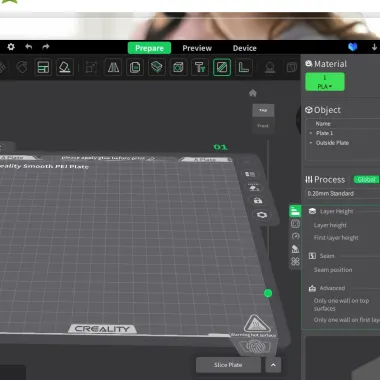Collapse the Plate 1 tree item
Viewport: 380px width, 380px height.
point(311,133)
